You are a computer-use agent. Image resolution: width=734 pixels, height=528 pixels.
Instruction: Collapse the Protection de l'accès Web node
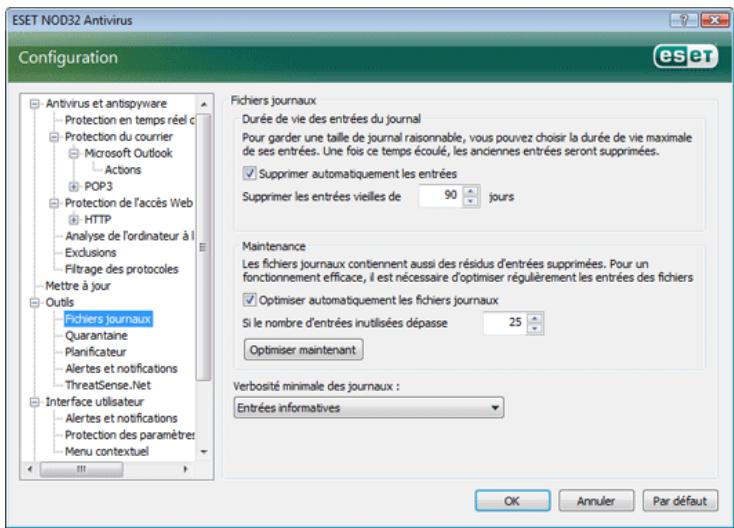[54, 203]
